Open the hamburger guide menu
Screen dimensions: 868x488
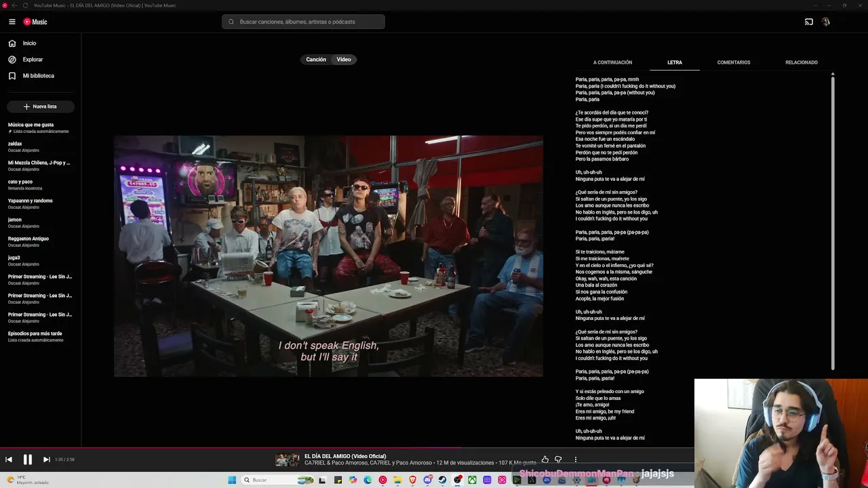12,22
